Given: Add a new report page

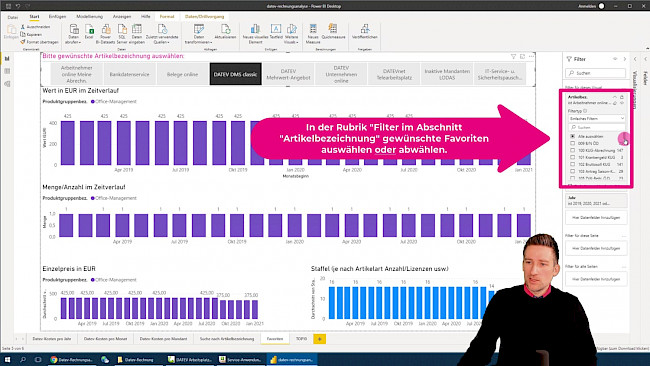Looking at the screenshot, I should tap(320, 339).
